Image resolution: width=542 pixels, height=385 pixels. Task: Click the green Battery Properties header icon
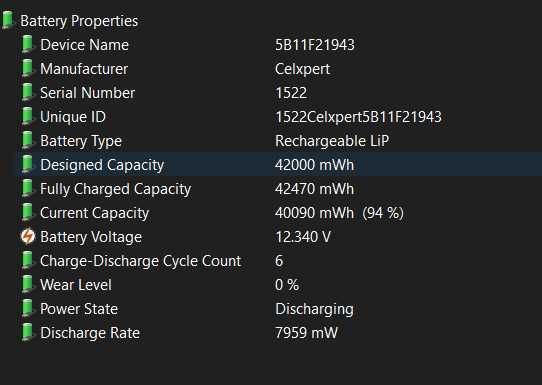pyautogui.click(x=8, y=20)
